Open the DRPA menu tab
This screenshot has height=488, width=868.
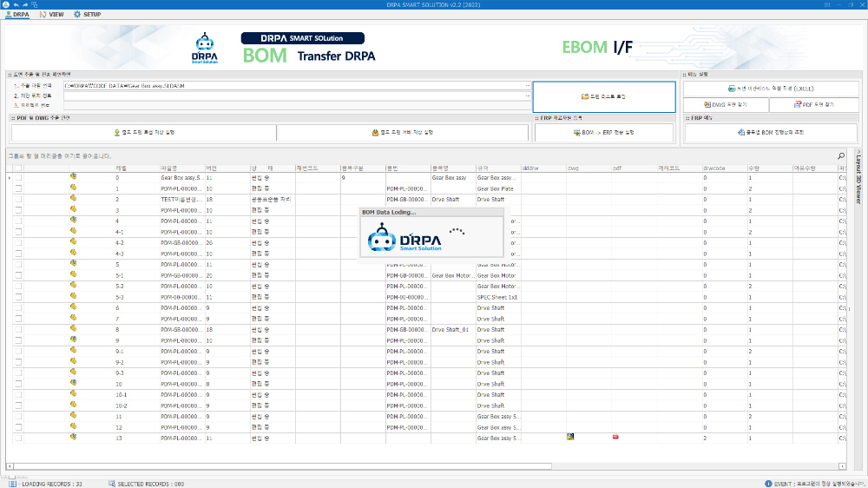17,15
